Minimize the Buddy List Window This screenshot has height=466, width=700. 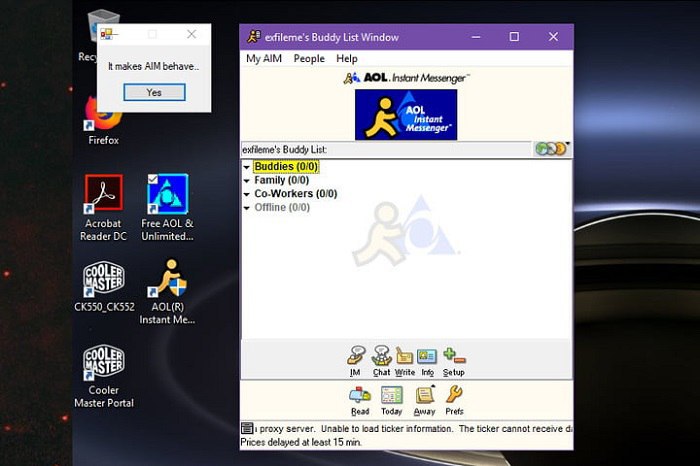pos(476,37)
